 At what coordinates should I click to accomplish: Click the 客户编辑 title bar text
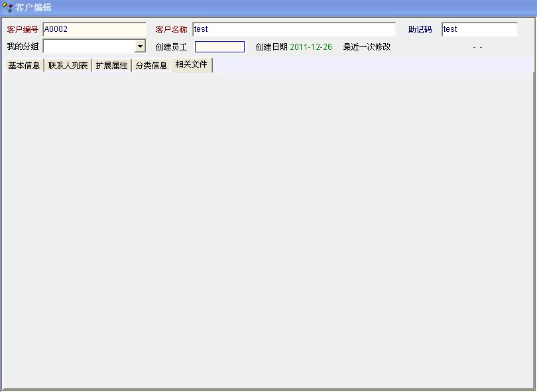[33, 8]
